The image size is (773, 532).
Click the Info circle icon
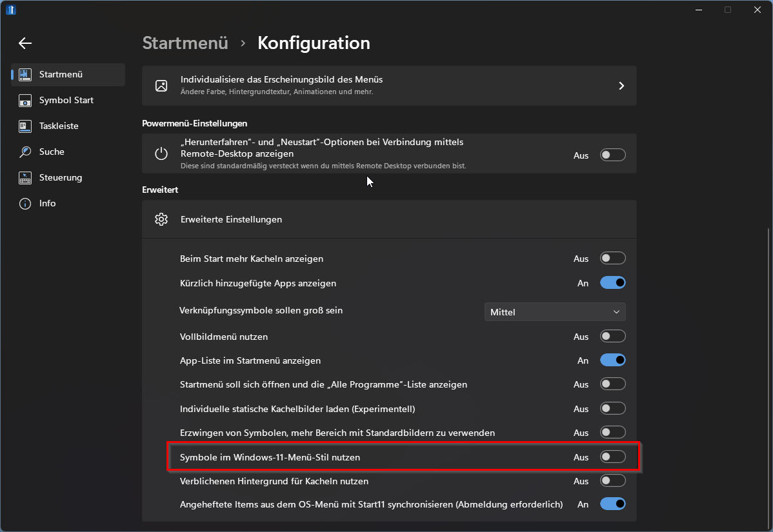[x=25, y=204]
